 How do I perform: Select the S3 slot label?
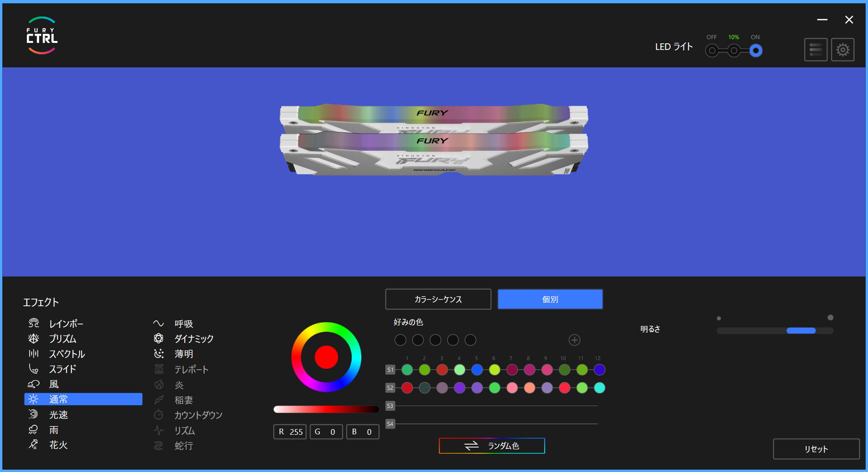[x=390, y=406]
